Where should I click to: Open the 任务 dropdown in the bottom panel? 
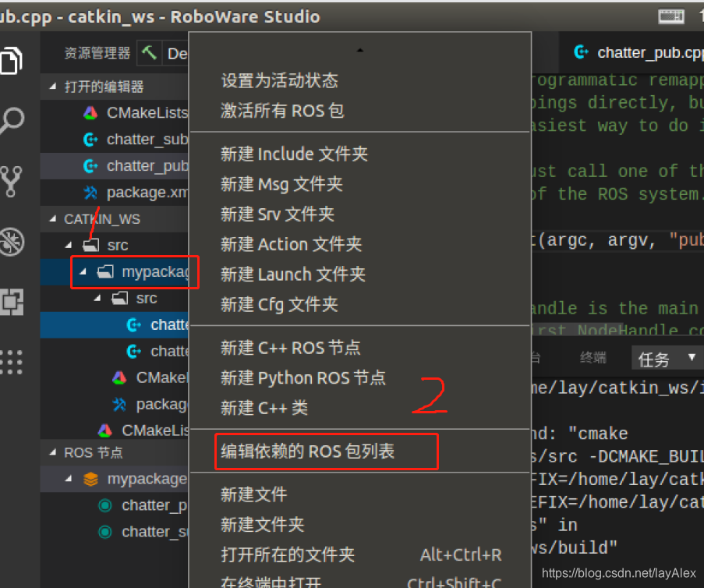(x=667, y=359)
